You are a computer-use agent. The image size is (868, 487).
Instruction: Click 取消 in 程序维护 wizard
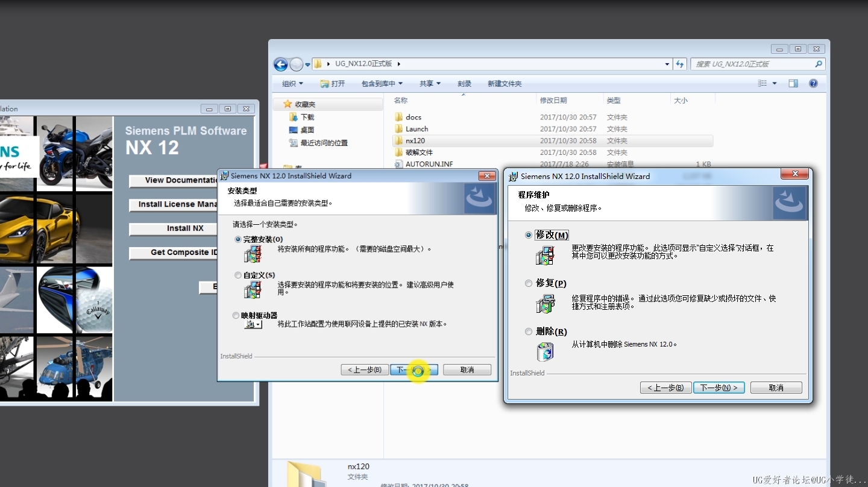[776, 388]
